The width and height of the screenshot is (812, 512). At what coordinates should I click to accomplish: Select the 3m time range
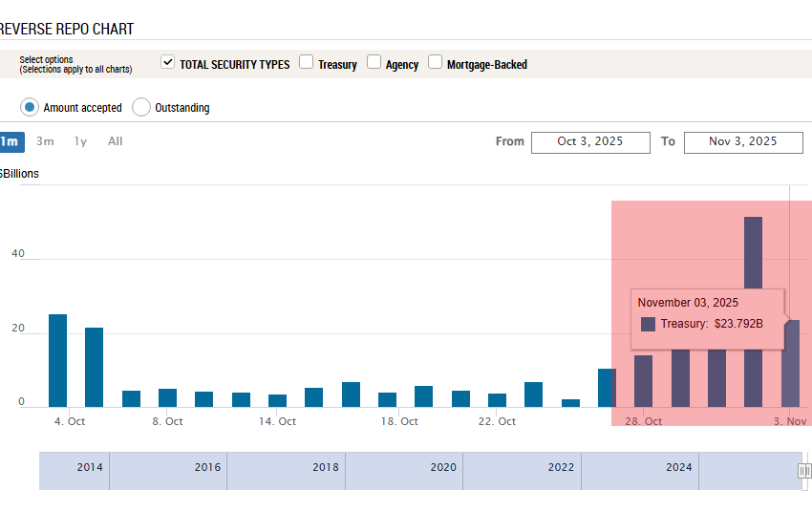[x=45, y=141]
